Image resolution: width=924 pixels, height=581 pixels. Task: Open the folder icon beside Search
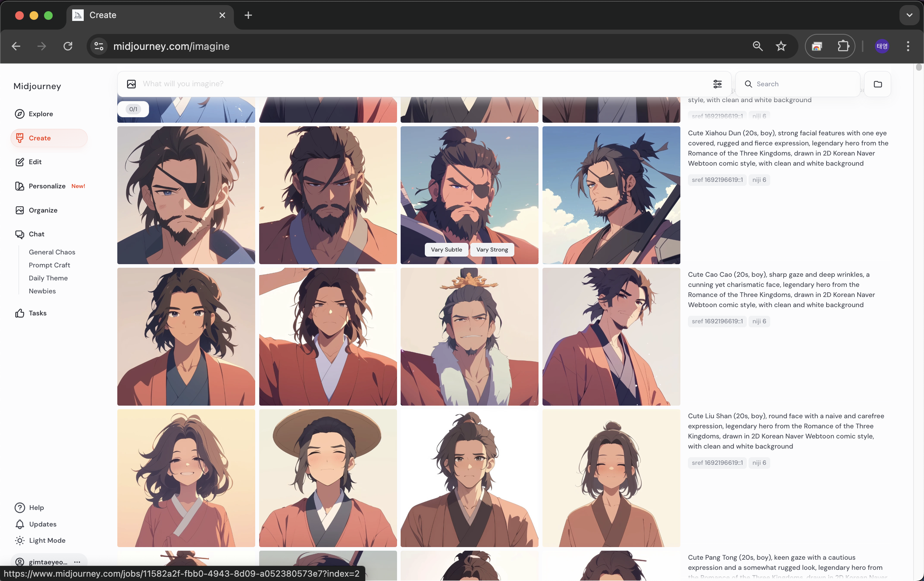pyautogui.click(x=877, y=84)
